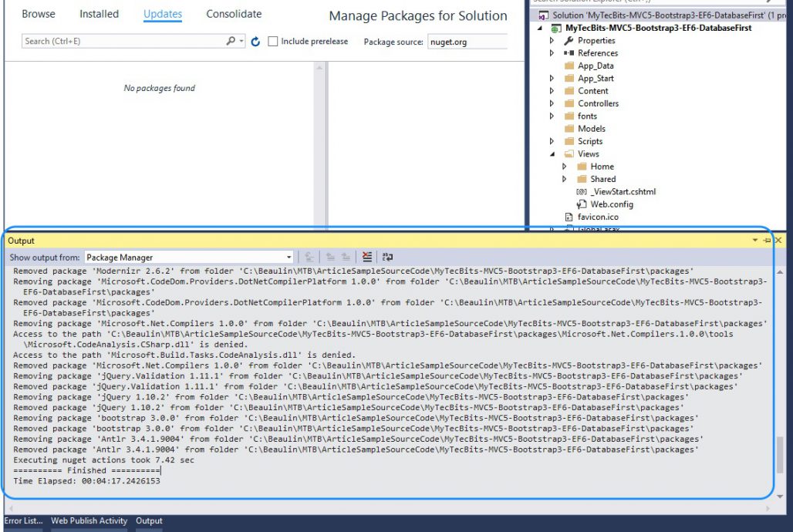Expand the Shared folder under Views
The image size is (793, 532).
tap(565, 179)
